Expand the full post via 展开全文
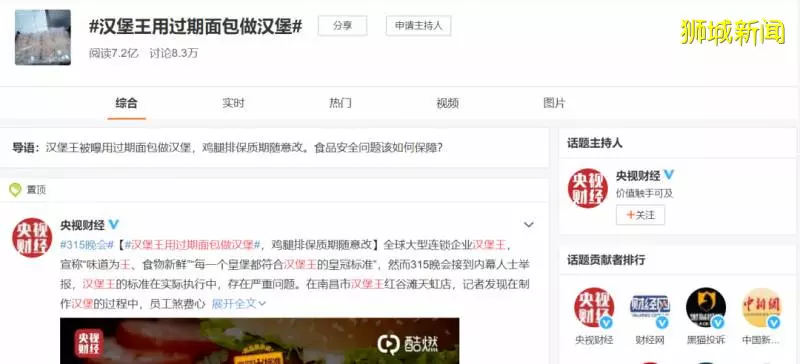Screen dimensions: 800x364 [239, 304]
